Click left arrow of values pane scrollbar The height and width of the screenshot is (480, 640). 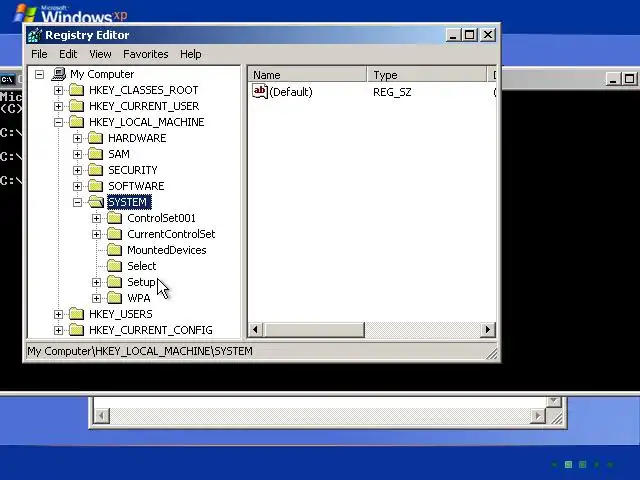click(256, 329)
